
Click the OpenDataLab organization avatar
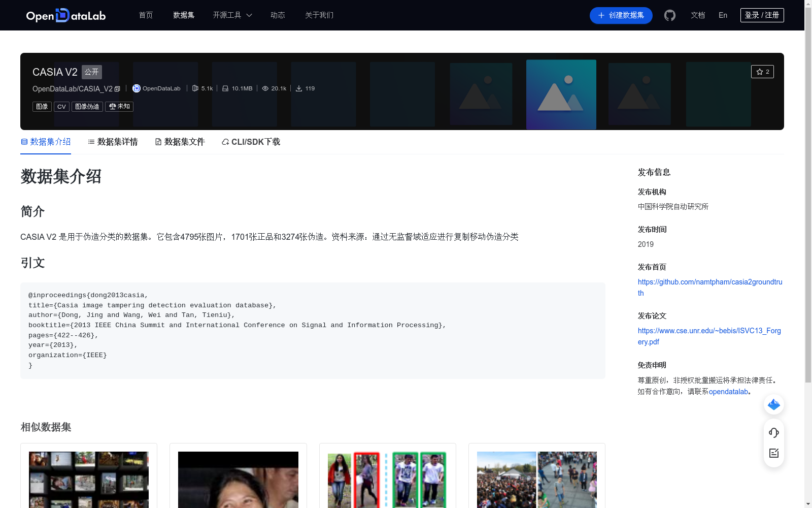point(137,88)
